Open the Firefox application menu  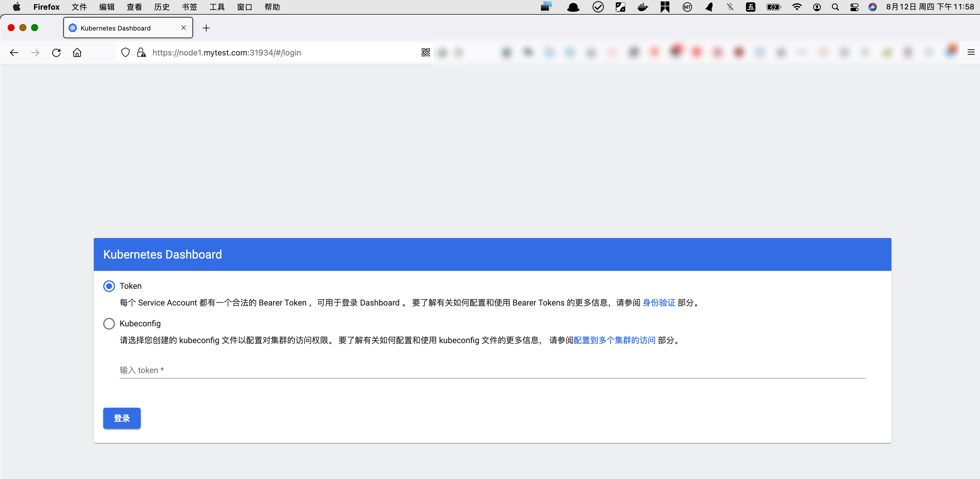tap(46, 7)
